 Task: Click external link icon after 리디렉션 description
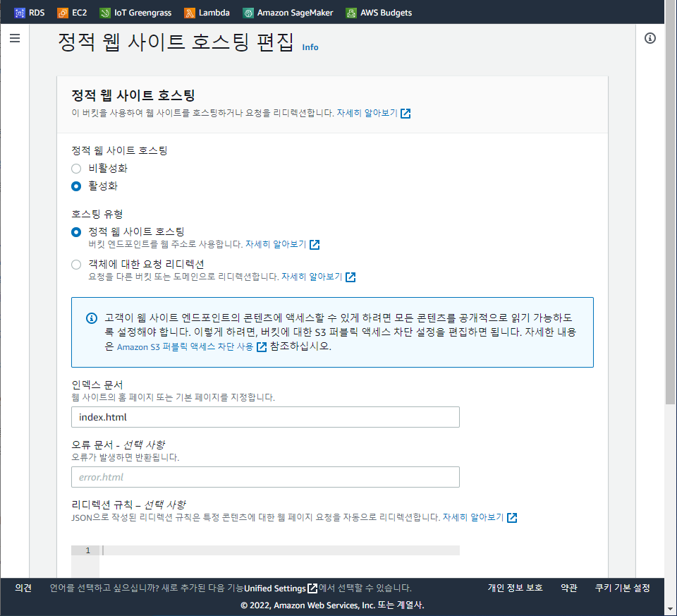point(350,277)
